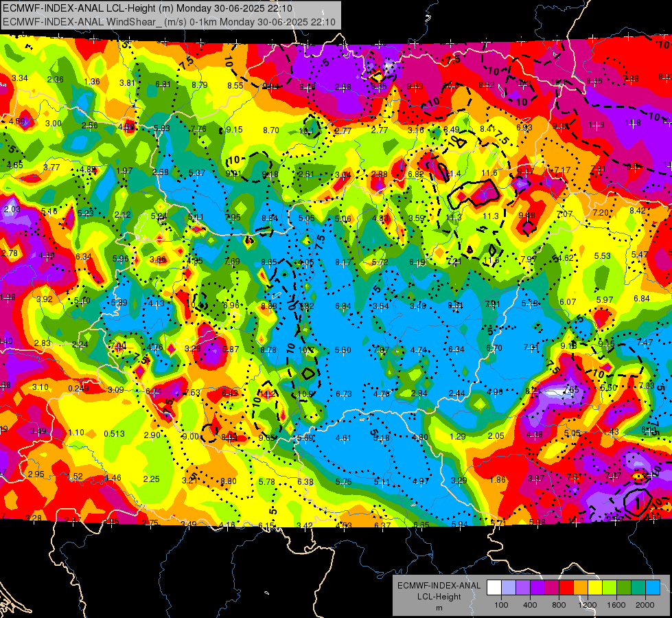Click the wind shear value 7.20
Image resolution: width=672 pixels, height=618 pixels.
coord(601,213)
